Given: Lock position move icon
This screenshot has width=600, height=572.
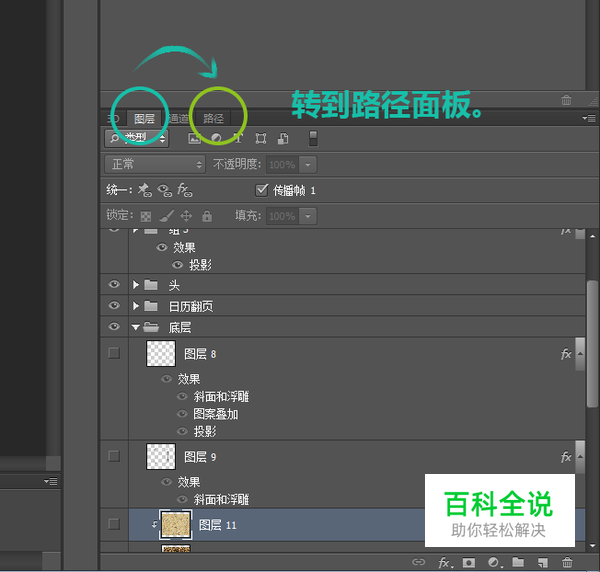Looking at the screenshot, I should [186, 216].
